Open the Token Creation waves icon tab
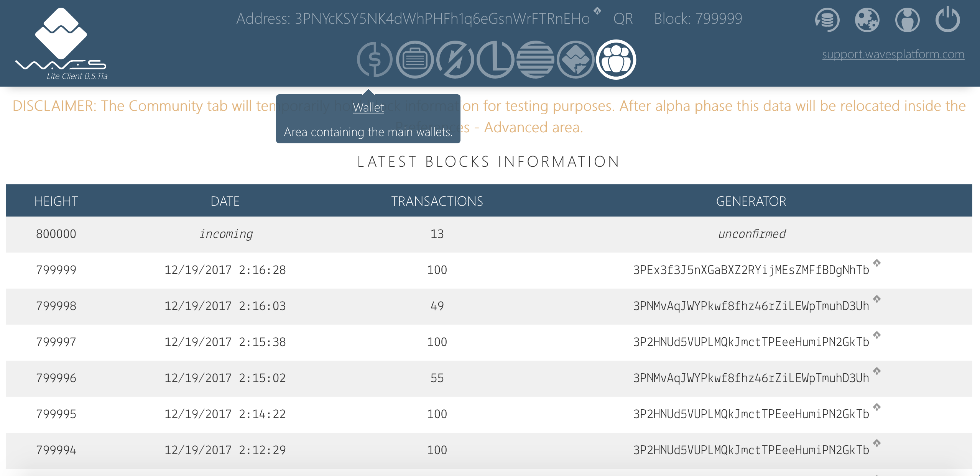 [x=576, y=60]
